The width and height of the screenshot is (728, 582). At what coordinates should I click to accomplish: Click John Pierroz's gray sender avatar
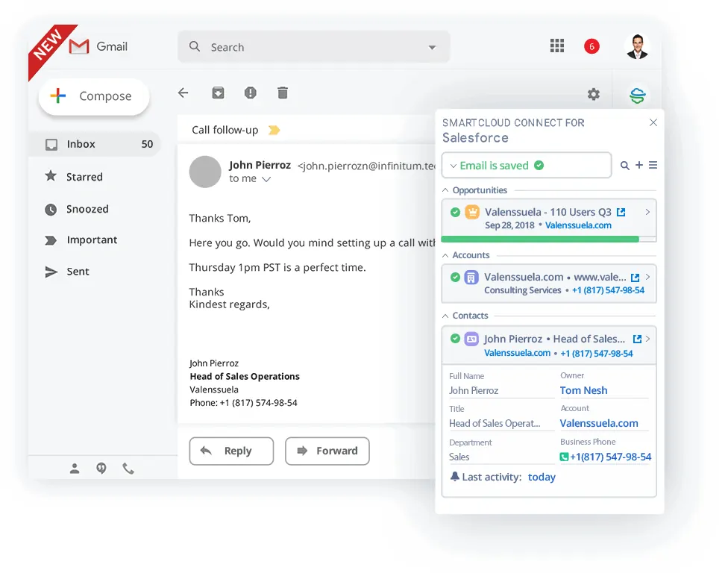point(204,172)
